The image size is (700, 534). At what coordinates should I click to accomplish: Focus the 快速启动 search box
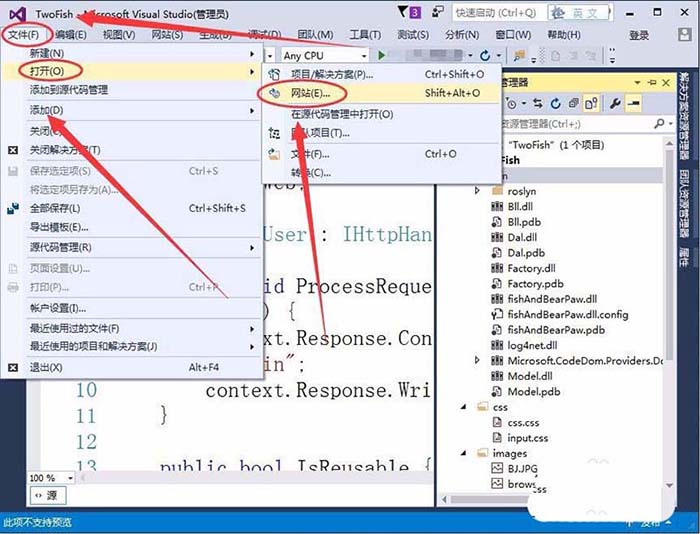click(498, 13)
